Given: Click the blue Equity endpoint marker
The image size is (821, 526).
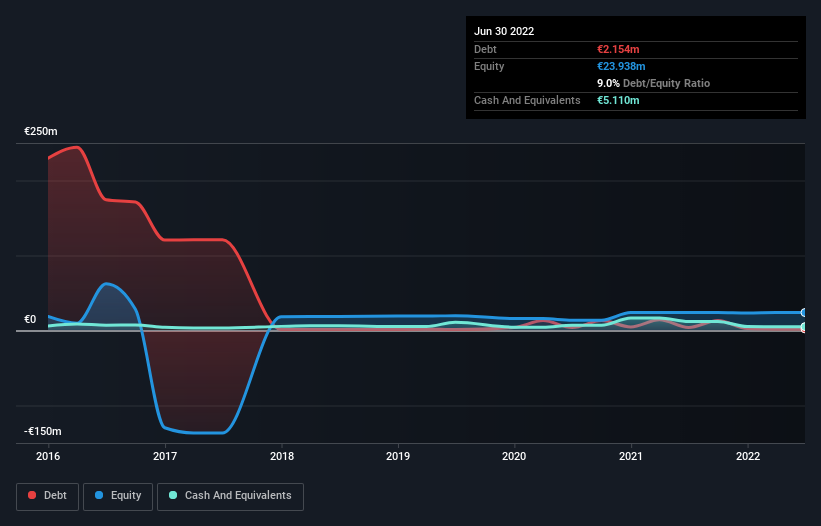Looking at the screenshot, I should [804, 312].
